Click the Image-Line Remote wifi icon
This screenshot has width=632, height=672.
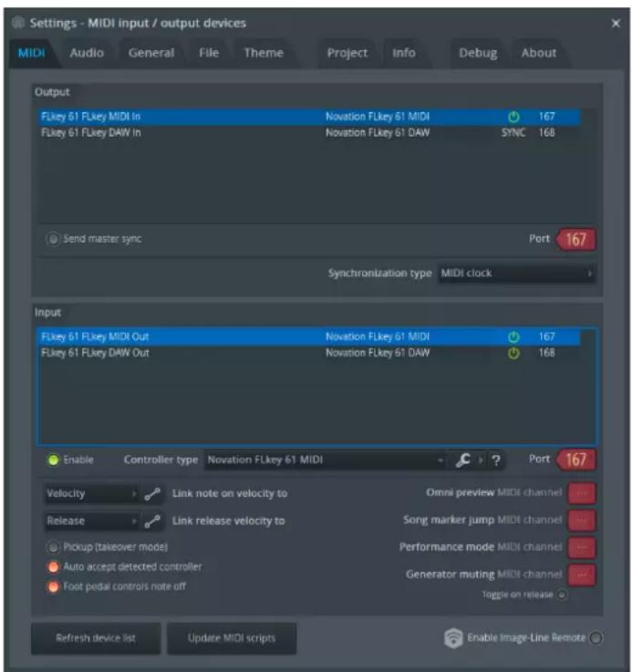pyautogui.click(x=453, y=638)
